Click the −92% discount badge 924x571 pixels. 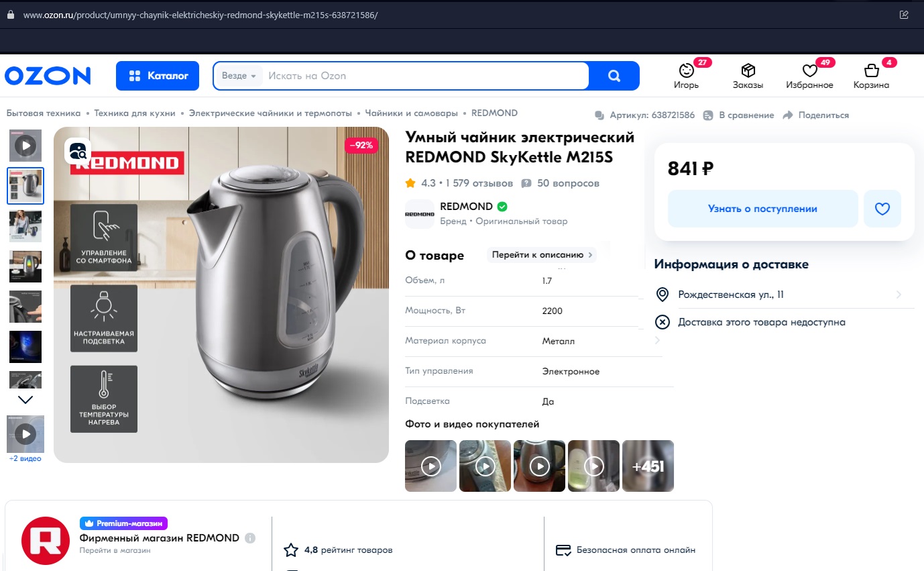coord(361,145)
